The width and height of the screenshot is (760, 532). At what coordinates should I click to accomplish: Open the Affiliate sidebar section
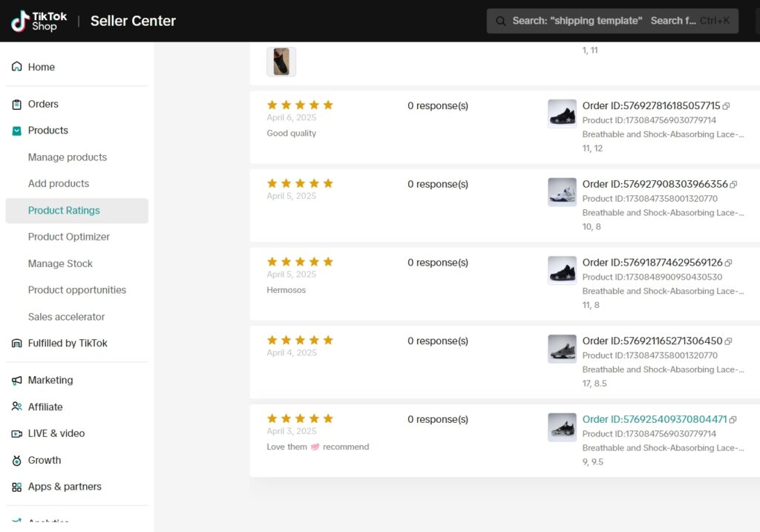[x=45, y=407]
